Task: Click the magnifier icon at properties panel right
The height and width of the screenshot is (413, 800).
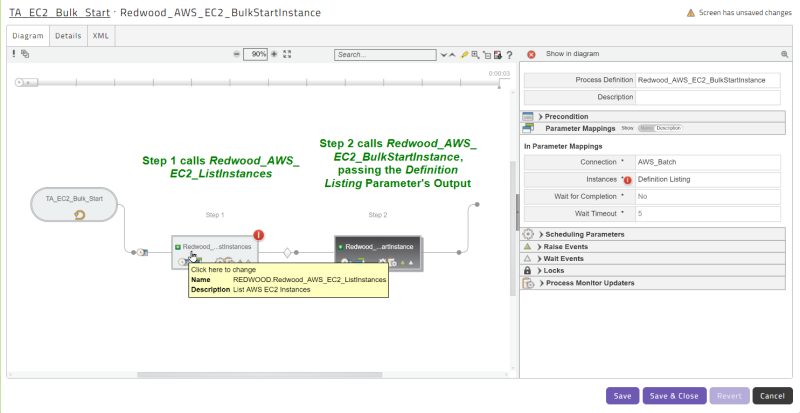Action: (784, 54)
